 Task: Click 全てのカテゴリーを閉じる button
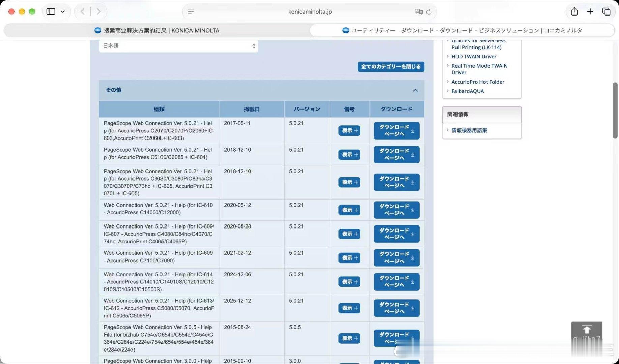pyautogui.click(x=391, y=67)
